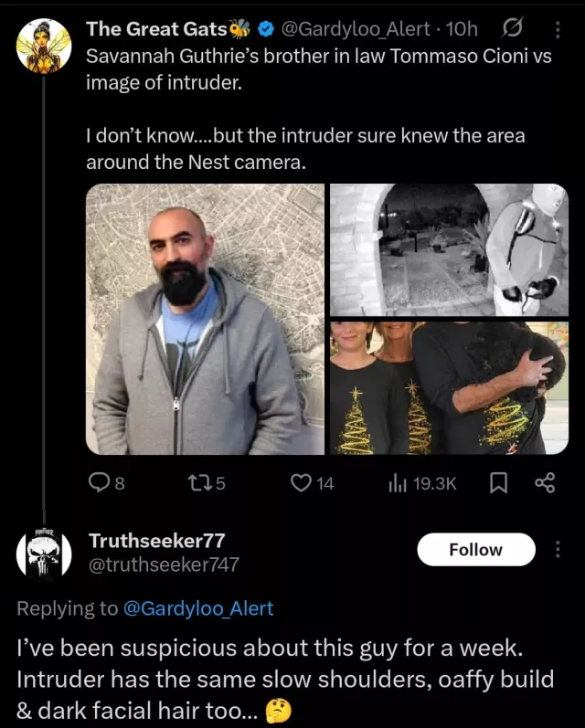Open more options menu on Truthseeker77's reply
This screenshot has height=728, width=585.
point(558,549)
